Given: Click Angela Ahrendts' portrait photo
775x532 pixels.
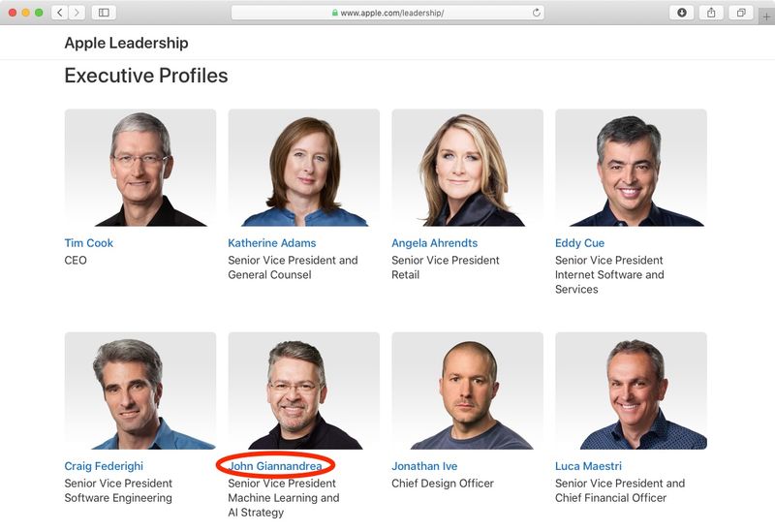Looking at the screenshot, I should 468,168.
